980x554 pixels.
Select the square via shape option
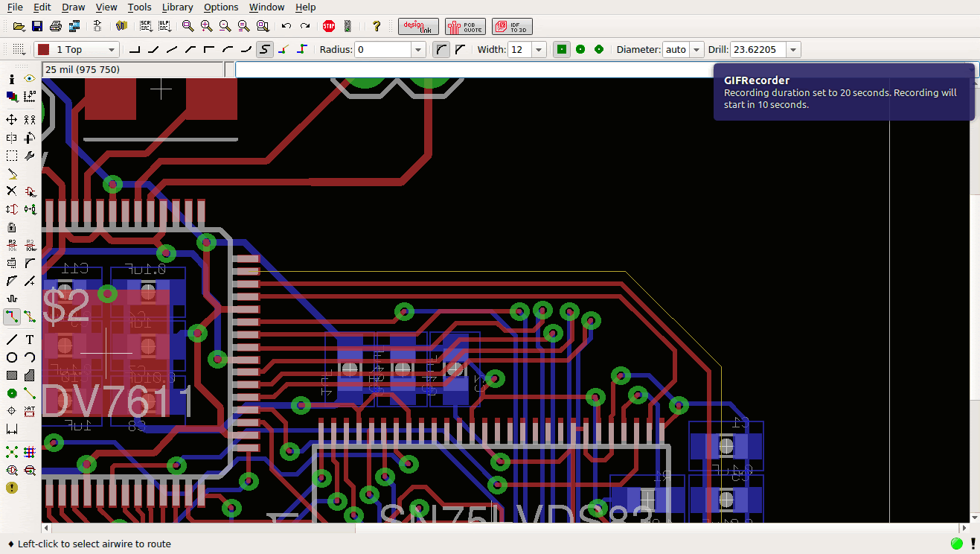[x=562, y=50]
